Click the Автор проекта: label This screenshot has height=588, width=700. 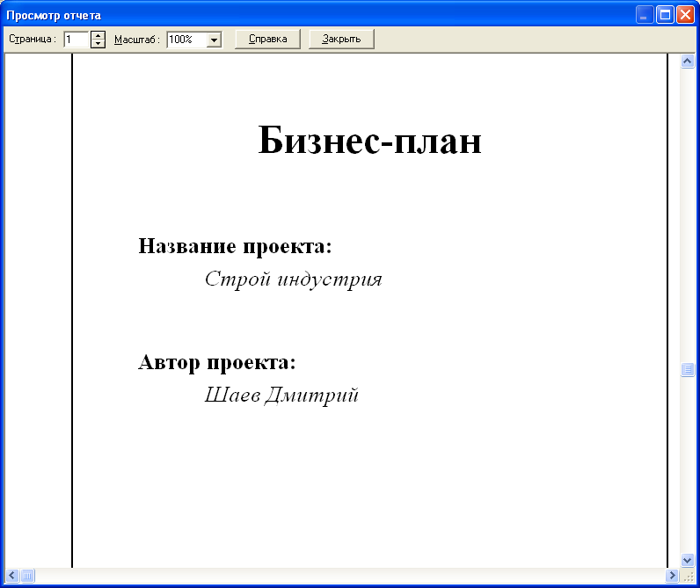coord(217,362)
